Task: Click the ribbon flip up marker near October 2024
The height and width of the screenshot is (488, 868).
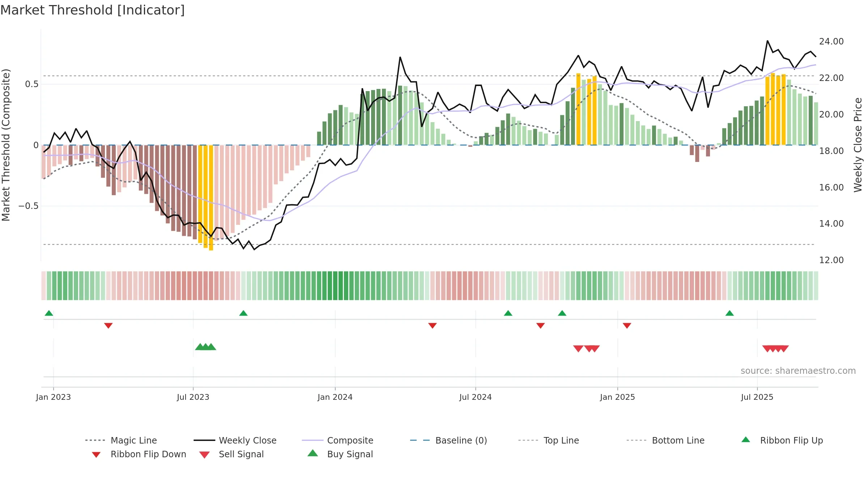Action: click(x=562, y=313)
